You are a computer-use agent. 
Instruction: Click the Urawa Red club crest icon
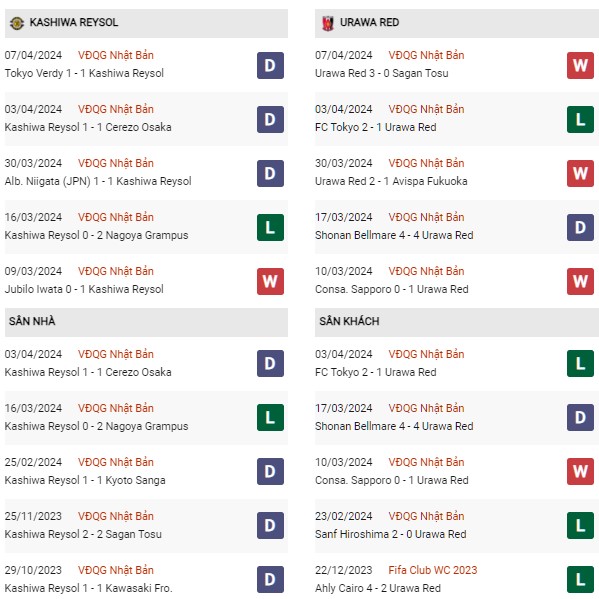click(328, 23)
